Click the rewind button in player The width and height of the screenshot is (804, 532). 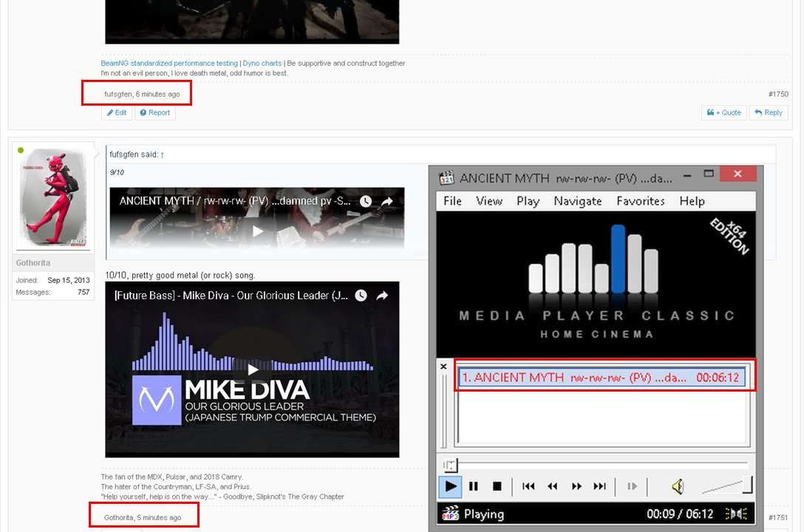pos(552,486)
